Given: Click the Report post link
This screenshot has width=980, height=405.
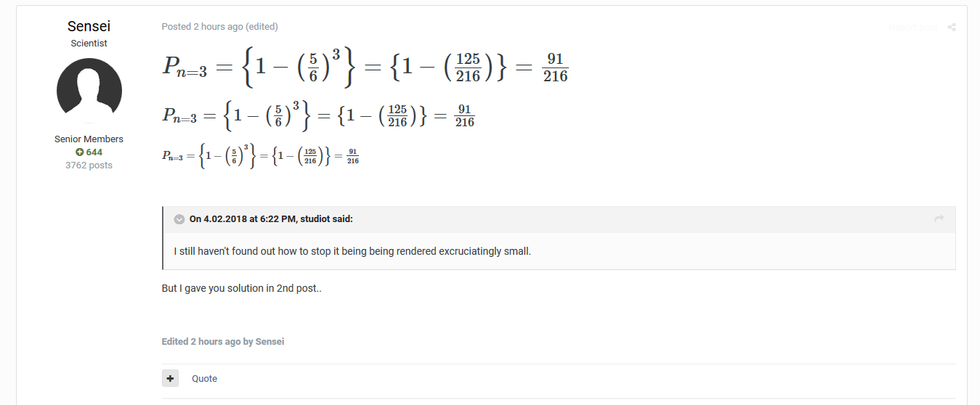Looking at the screenshot, I should [x=913, y=28].
